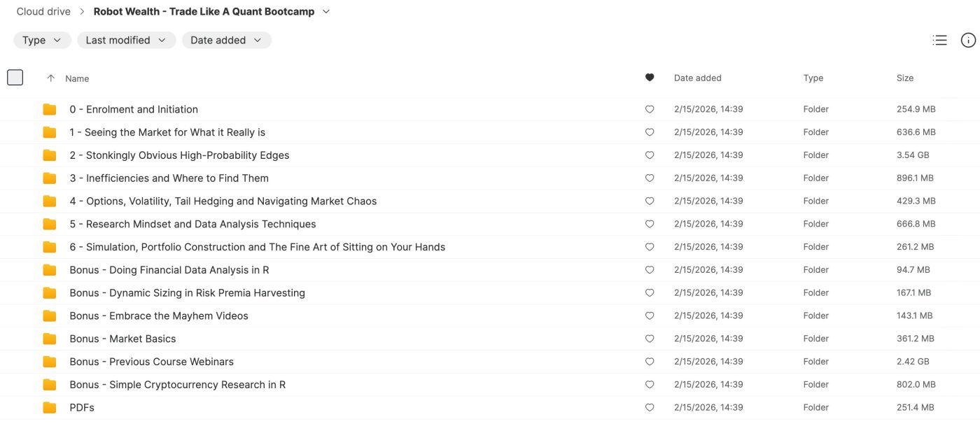This screenshot has height=433, width=980.
Task: Sort by the Size column header
Action: [x=904, y=78]
